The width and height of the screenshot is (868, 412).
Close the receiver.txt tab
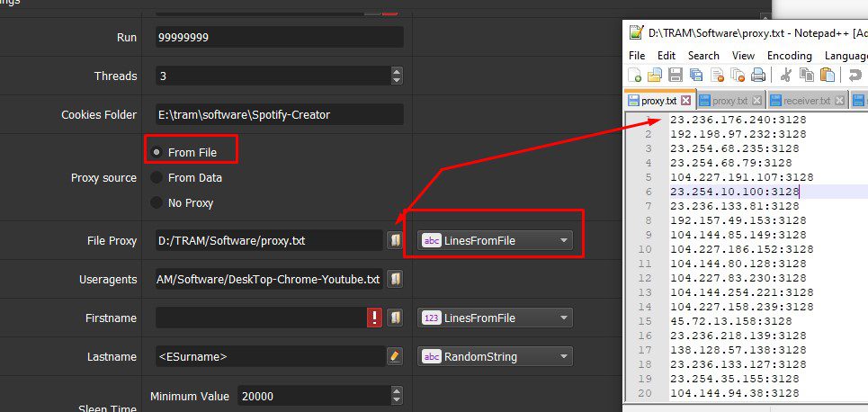pos(839,101)
